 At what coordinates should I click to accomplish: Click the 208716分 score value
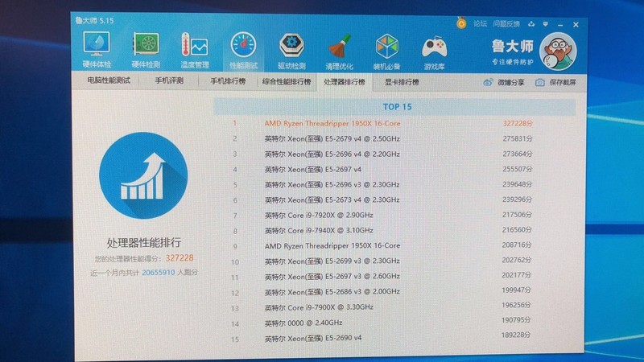[x=517, y=245]
